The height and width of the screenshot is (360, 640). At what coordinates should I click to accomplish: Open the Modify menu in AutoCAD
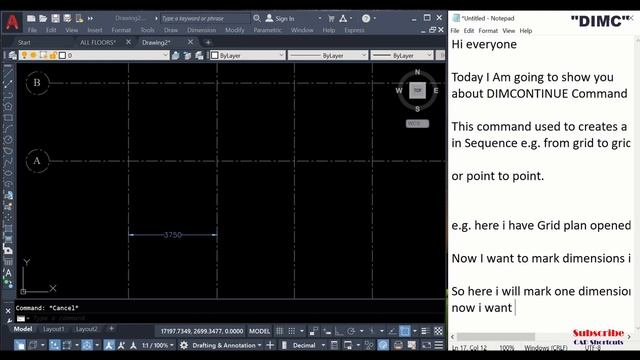pos(235,30)
